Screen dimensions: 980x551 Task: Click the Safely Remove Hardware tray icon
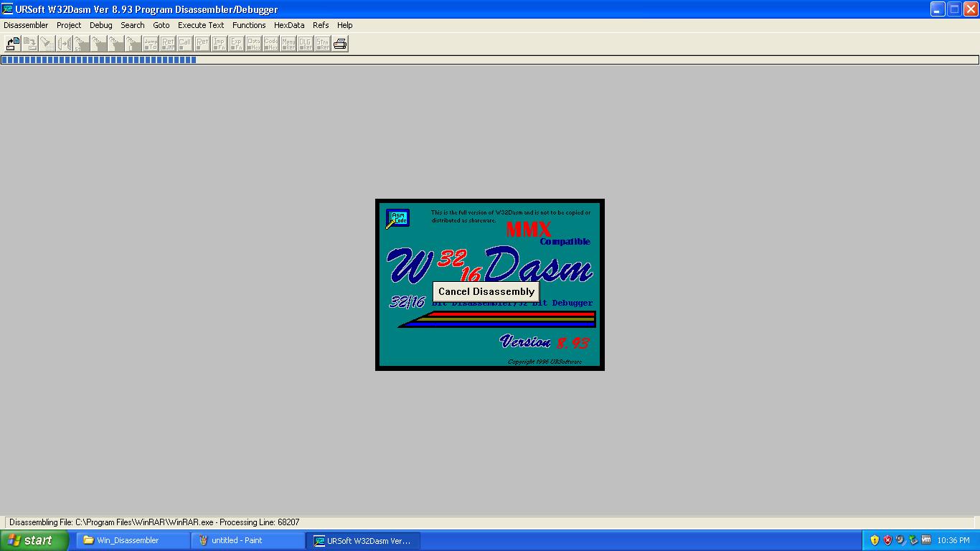point(913,540)
